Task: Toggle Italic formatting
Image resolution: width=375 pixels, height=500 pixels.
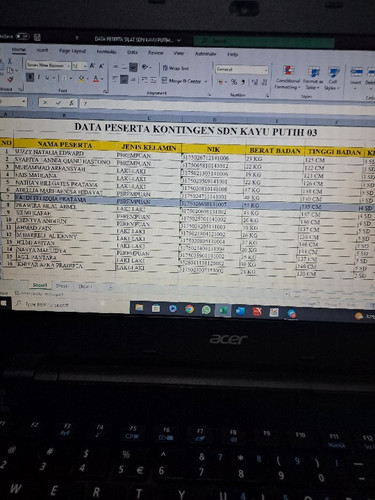Action: pyautogui.click(x=39, y=77)
